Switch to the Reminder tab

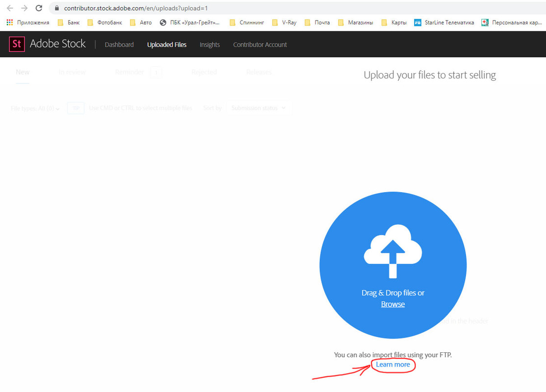coord(129,72)
